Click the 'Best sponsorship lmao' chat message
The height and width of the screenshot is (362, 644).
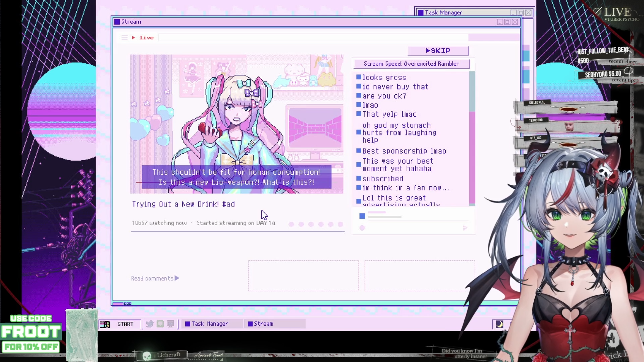pos(404,151)
